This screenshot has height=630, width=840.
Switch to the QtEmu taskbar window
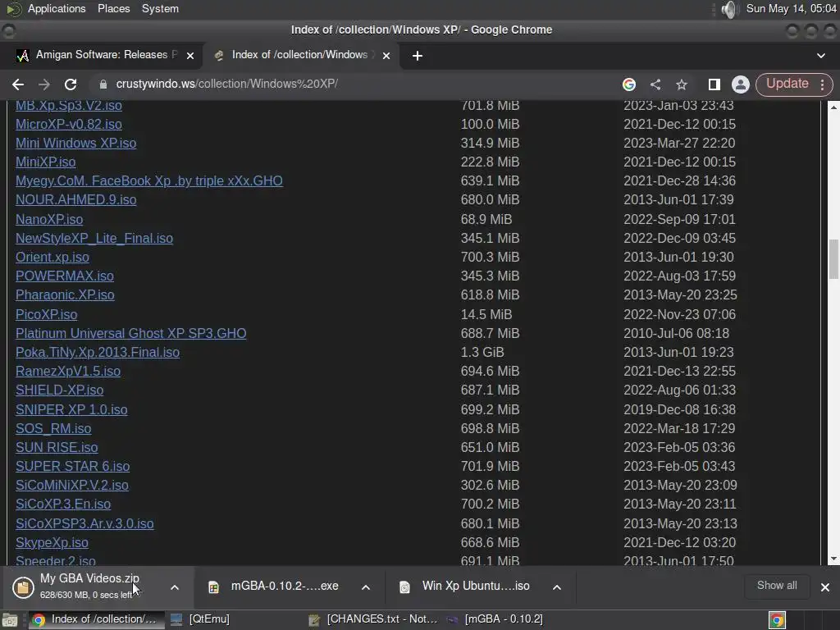tap(201, 619)
